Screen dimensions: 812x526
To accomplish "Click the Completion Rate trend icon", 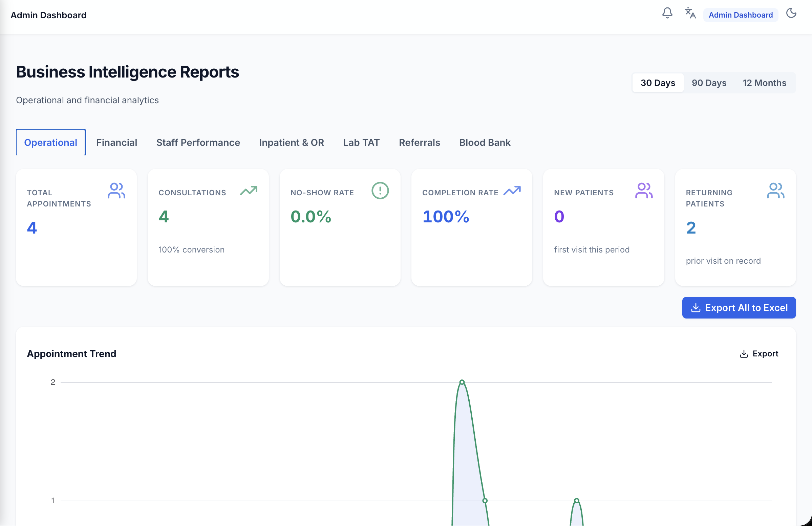I will point(512,190).
